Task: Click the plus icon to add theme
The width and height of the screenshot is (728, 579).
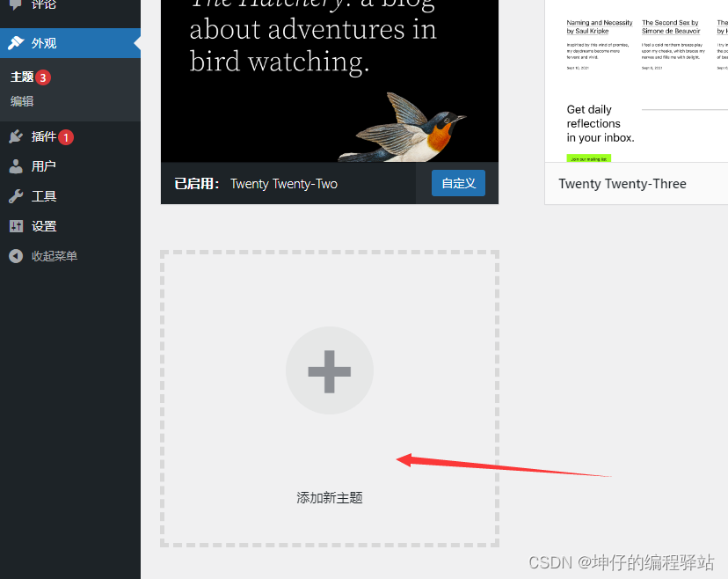Action: 330,370
